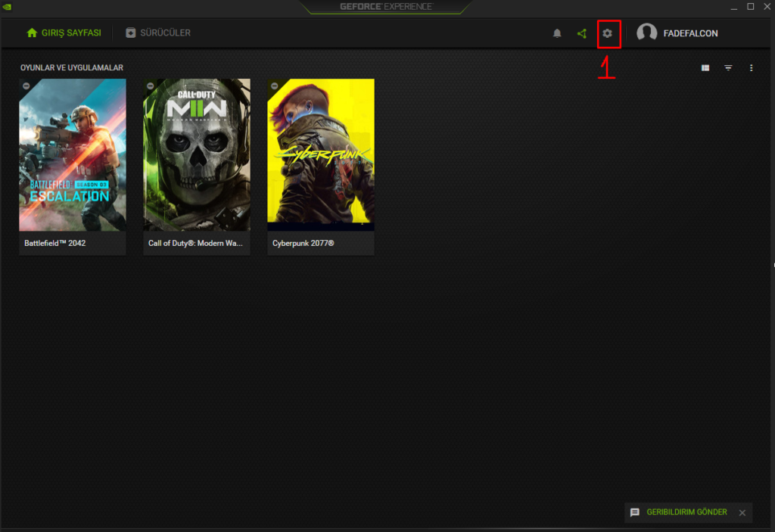Open the Call of Duty Modern Warfare cover
Screen dimensions: 775x532
(x=197, y=155)
